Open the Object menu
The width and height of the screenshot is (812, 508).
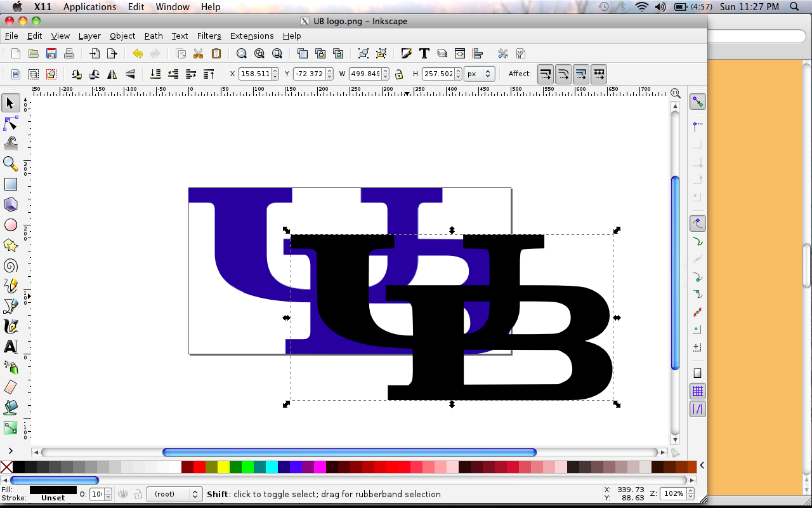tap(122, 36)
